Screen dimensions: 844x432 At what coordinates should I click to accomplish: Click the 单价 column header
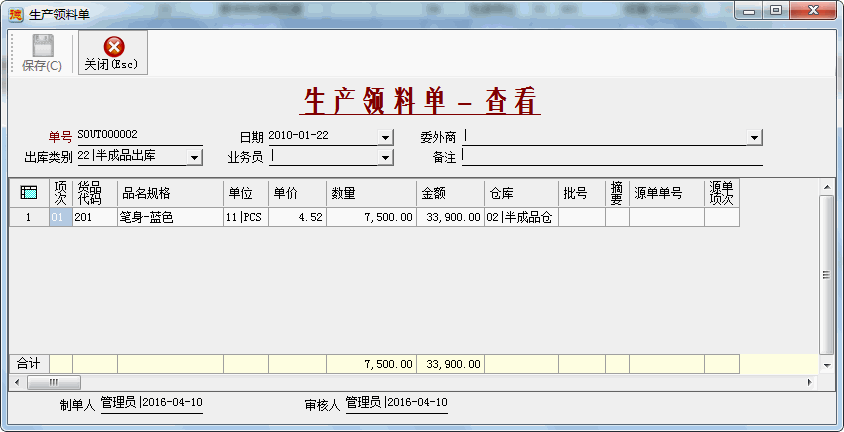coord(297,193)
